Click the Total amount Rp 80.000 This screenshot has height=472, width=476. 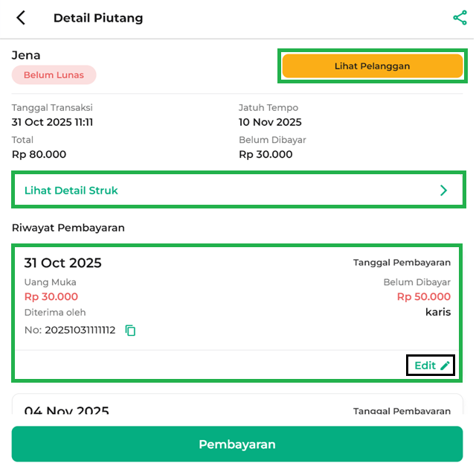click(39, 154)
